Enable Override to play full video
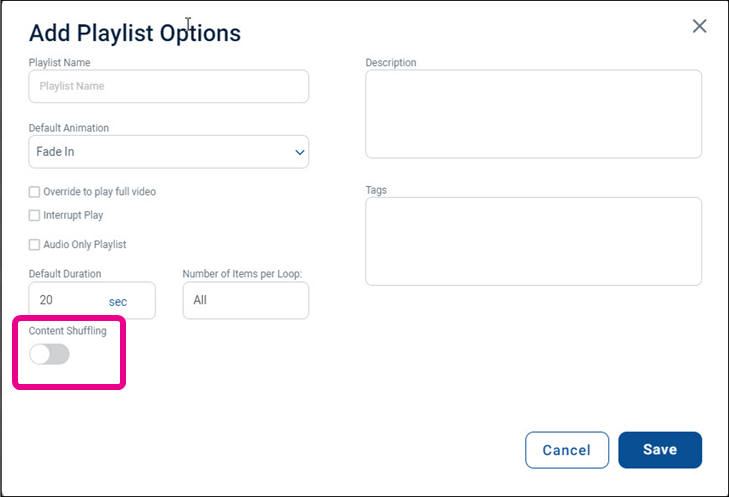This screenshot has height=497, width=729. (34, 192)
